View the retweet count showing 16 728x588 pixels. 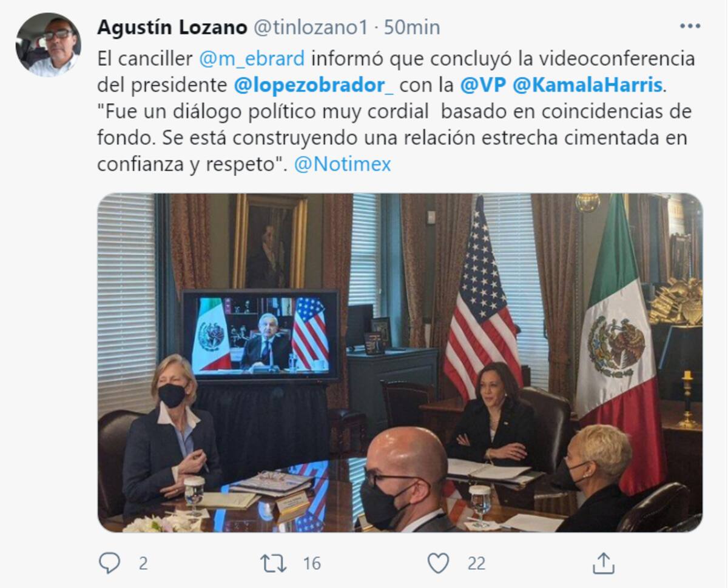coord(312,564)
